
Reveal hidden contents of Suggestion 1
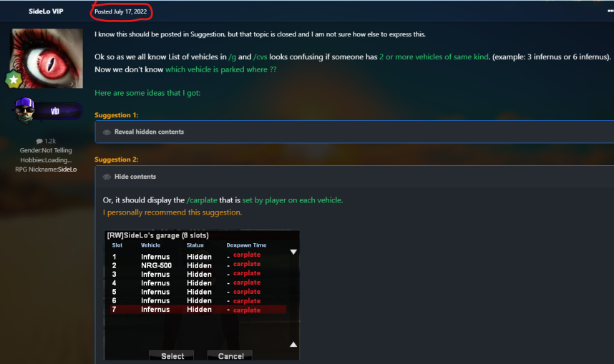[x=149, y=132]
